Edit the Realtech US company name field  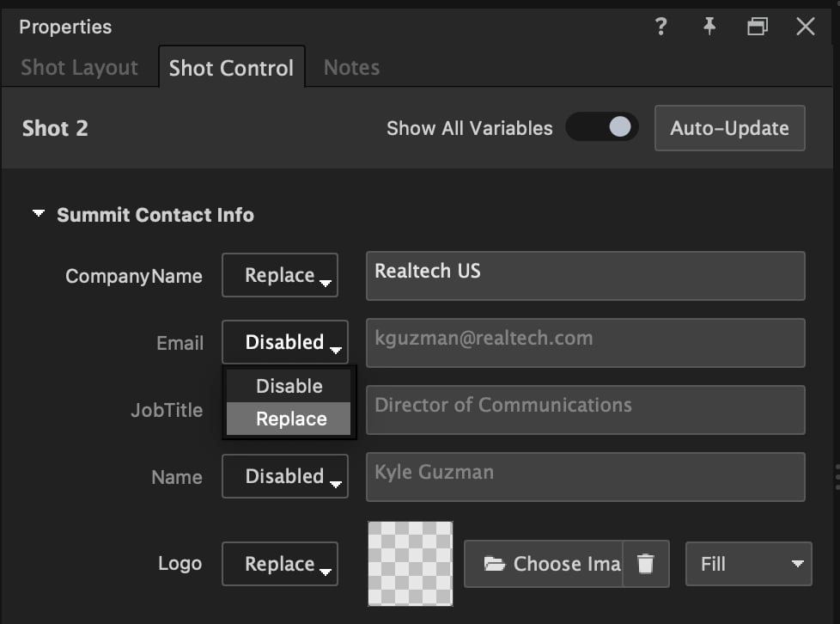pos(586,276)
